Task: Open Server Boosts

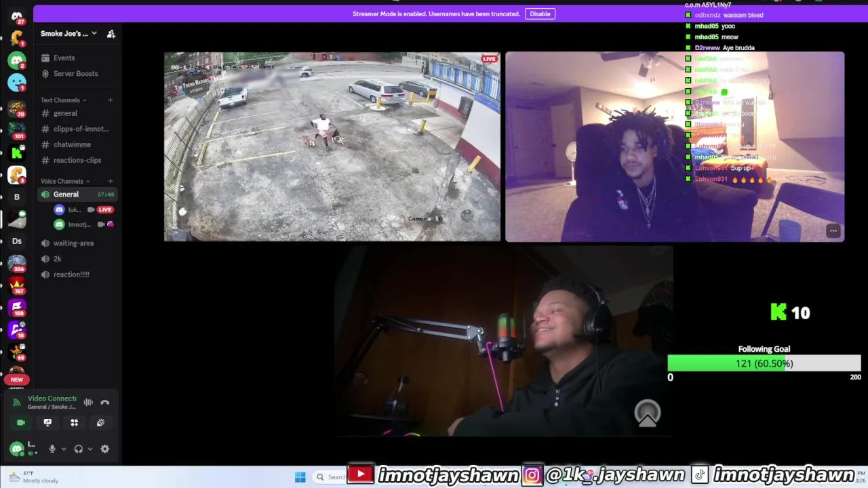Action: click(x=75, y=73)
